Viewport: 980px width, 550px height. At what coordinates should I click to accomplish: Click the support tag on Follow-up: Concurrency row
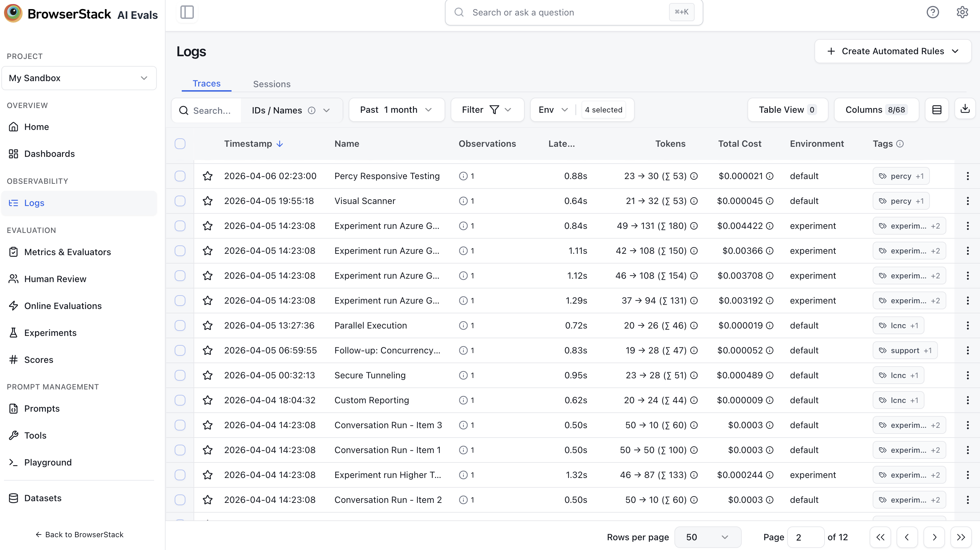(x=905, y=350)
